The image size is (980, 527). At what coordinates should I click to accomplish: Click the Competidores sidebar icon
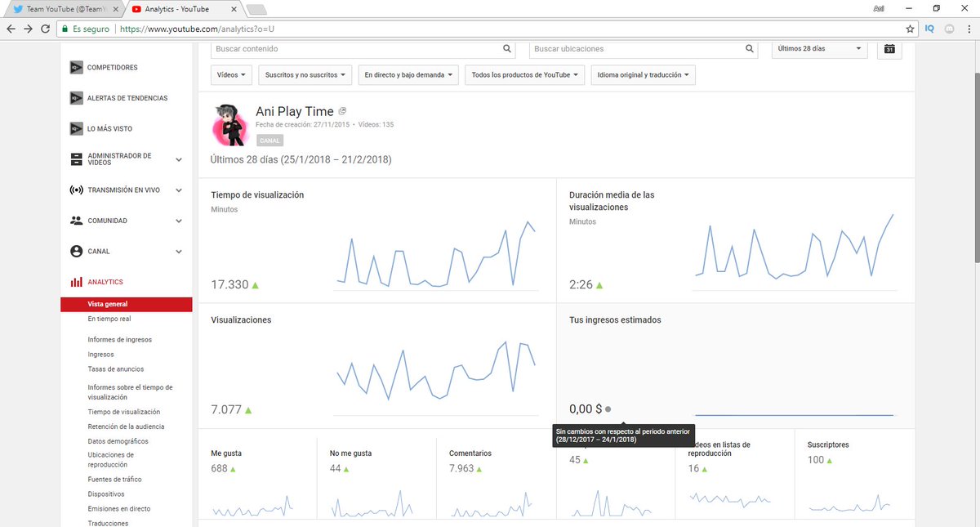pyautogui.click(x=76, y=68)
